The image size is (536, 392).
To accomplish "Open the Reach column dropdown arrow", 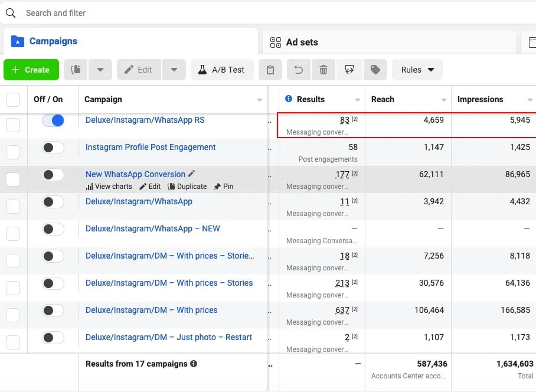I will 444,100.
